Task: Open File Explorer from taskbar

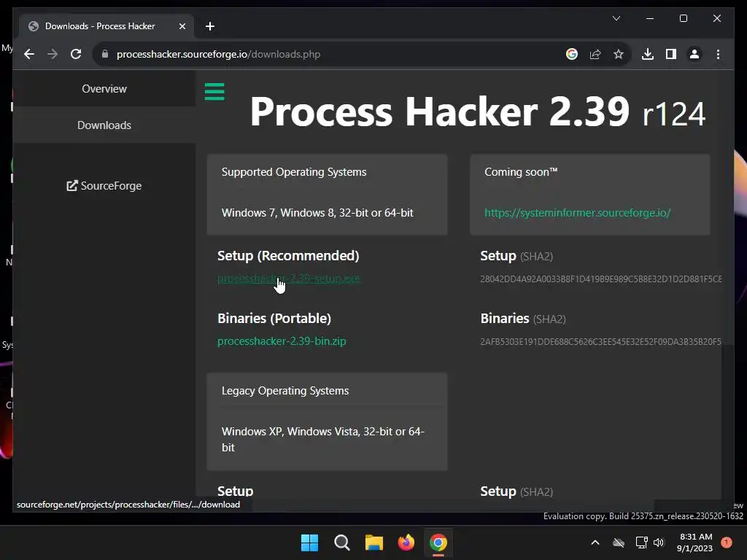Action: tap(374, 542)
